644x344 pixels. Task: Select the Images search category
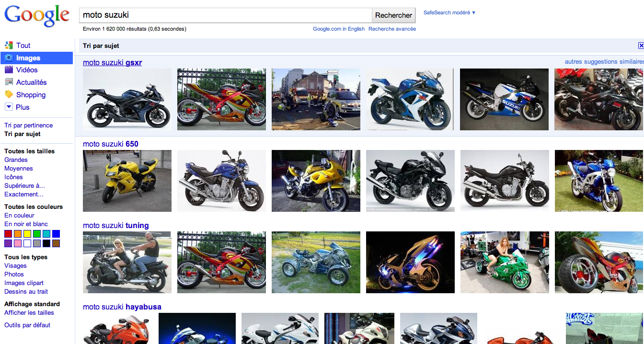pos(36,58)
